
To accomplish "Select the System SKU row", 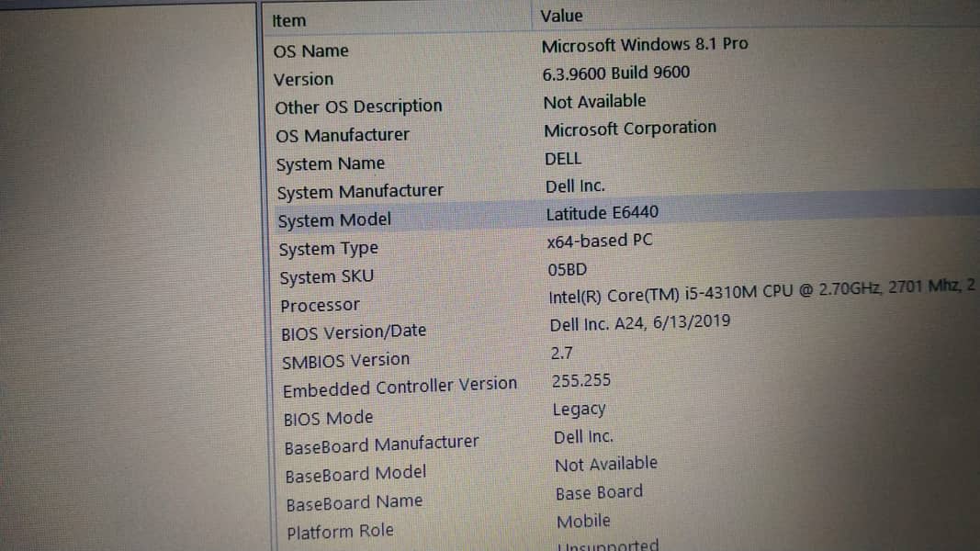I will tap(326, 277).
